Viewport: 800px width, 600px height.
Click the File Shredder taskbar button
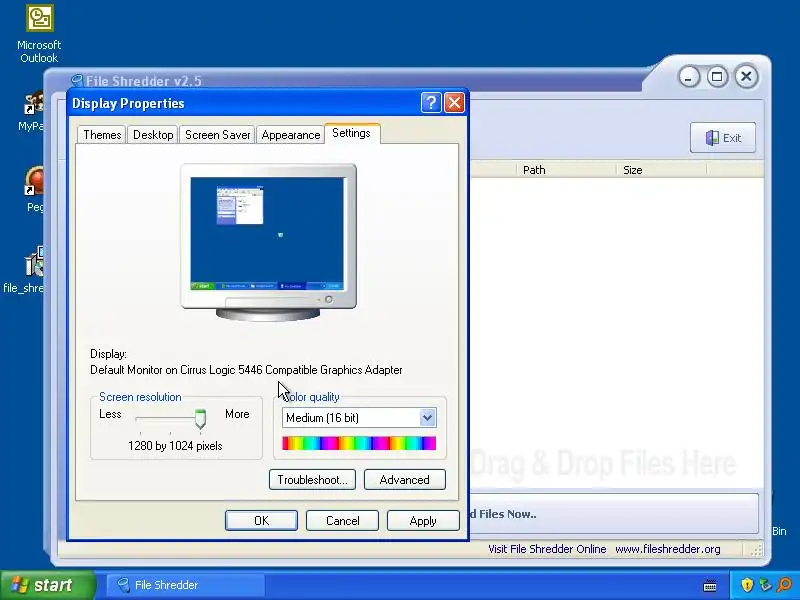186,585
